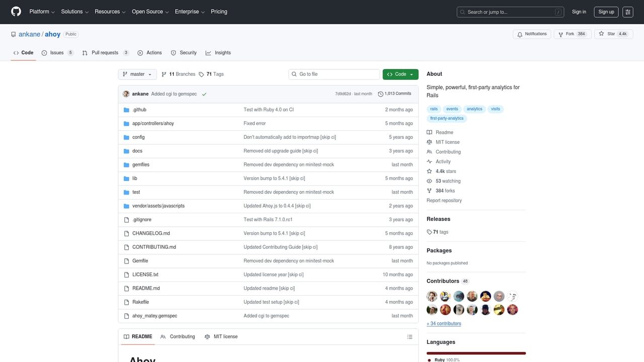Switch to the Pull requests tab

point(105,53)
